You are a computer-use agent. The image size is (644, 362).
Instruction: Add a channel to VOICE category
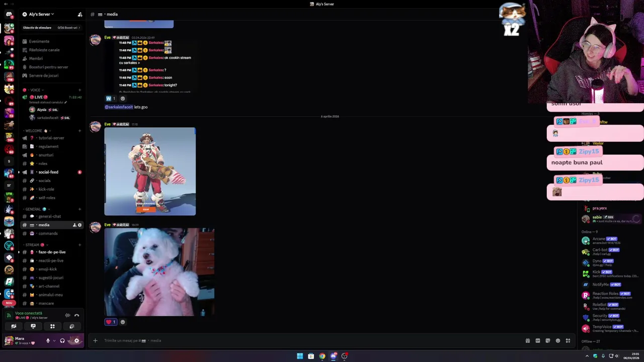79,90
